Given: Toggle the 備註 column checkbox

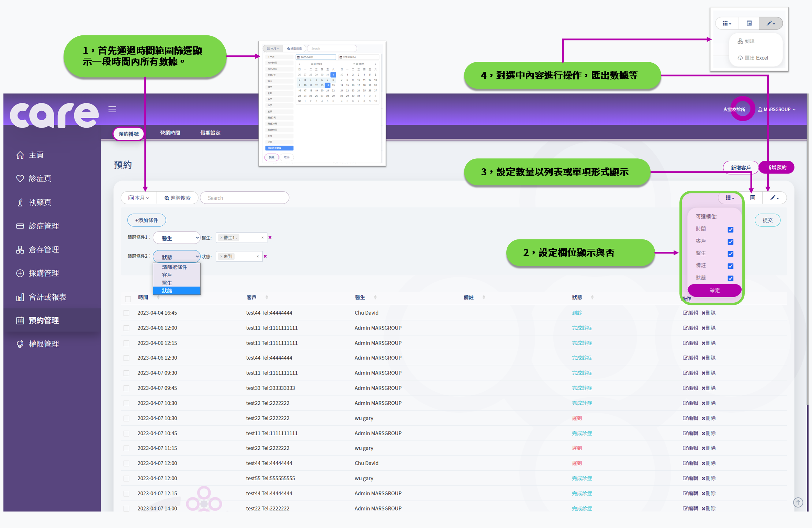Looking at the screenshot, I should pyautogui.click(x=730, y=266).
